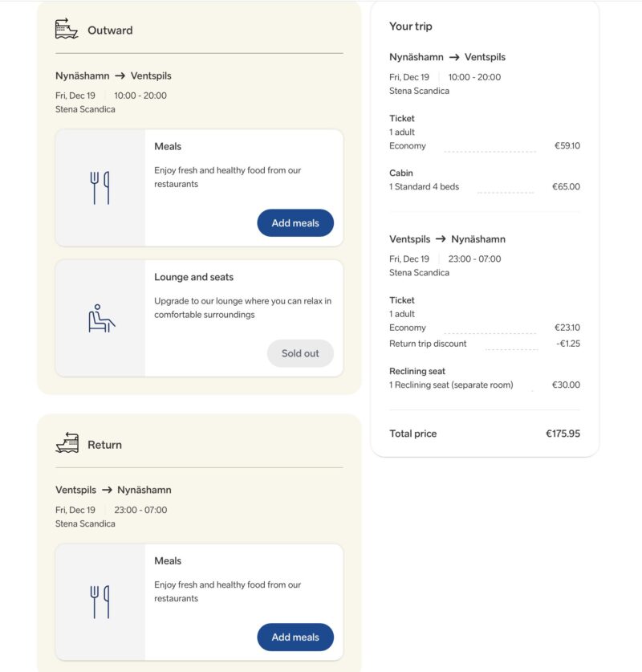The image size is (642, 672).
Task: Click the arrow between Nynäshamn and Ventspils under Outward
Action: [x=120, y=76]
